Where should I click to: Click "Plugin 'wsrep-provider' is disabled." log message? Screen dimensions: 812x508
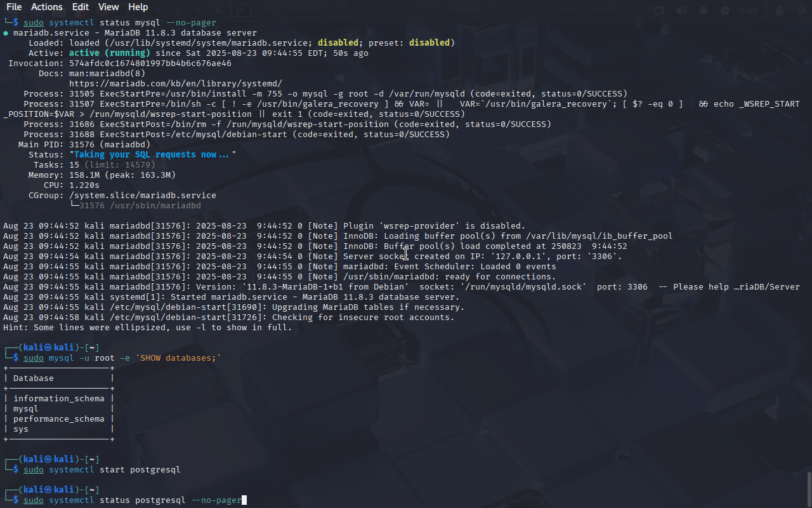[x=435, y=226]
